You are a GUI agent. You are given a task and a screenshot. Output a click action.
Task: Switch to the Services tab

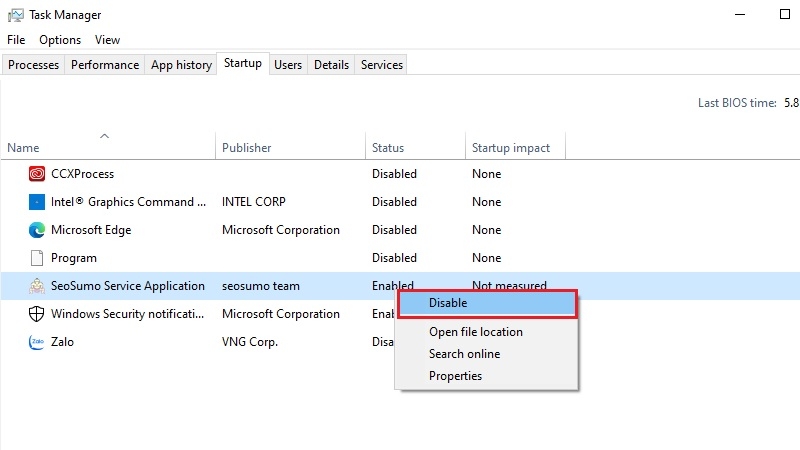pyautogui.click(x=382, y=65)
